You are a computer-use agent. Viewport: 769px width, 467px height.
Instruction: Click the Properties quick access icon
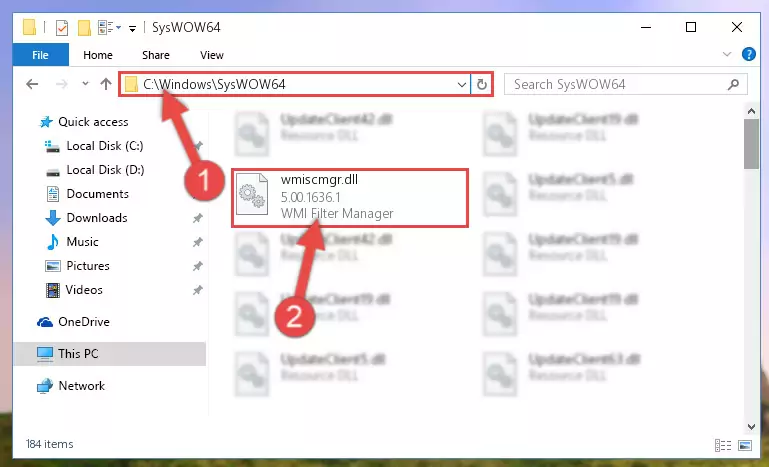(x=62, y=28)
